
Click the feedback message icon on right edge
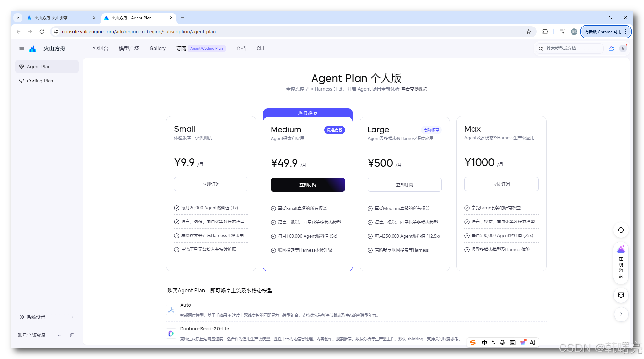(x=621, y=295)
